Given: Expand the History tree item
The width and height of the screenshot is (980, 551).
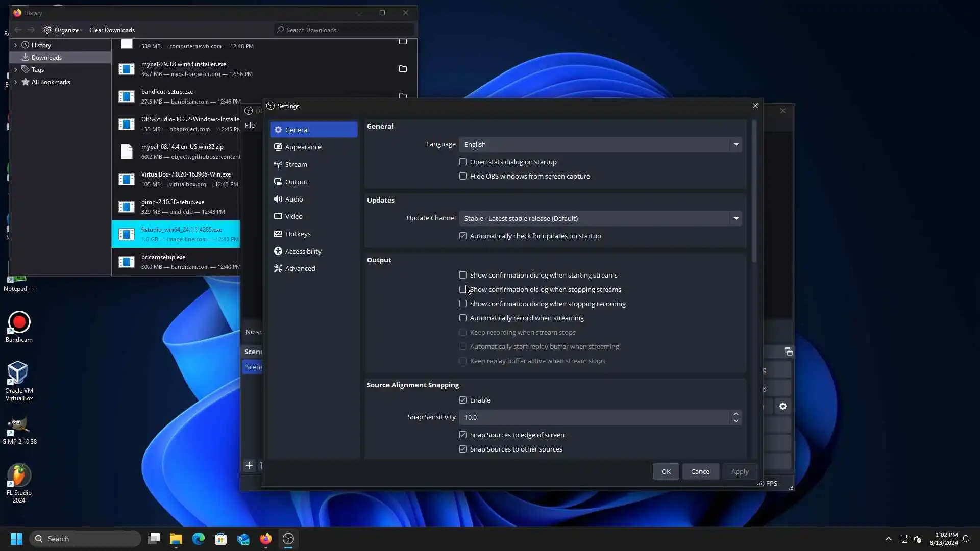Looking at the screenshot, I should tap(16, 45).
